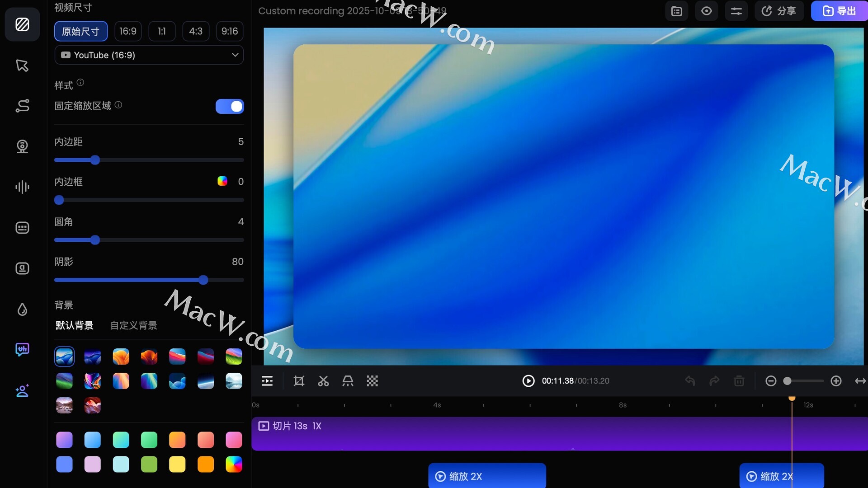Click the 导出 export button
The height and width of the screenshot is (488, 868).
839,11
